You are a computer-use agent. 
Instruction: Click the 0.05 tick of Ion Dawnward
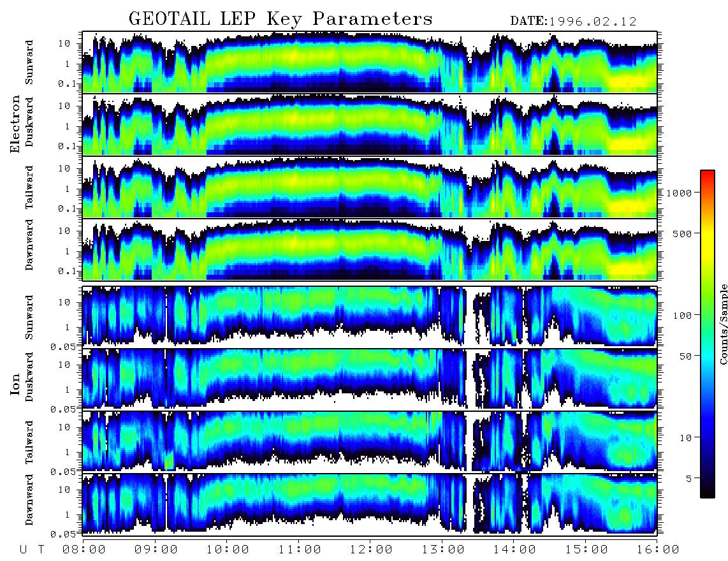point(63,534)
